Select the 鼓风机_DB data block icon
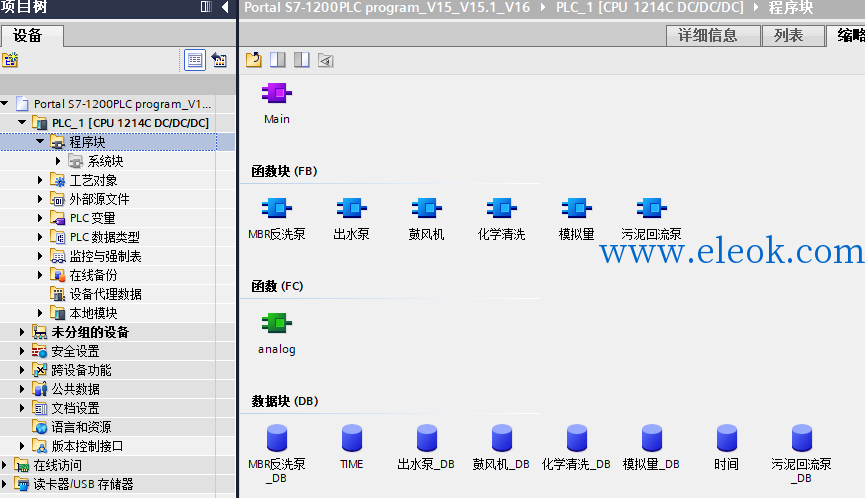Viewport: 865px width, 498px height. (501, 438)
